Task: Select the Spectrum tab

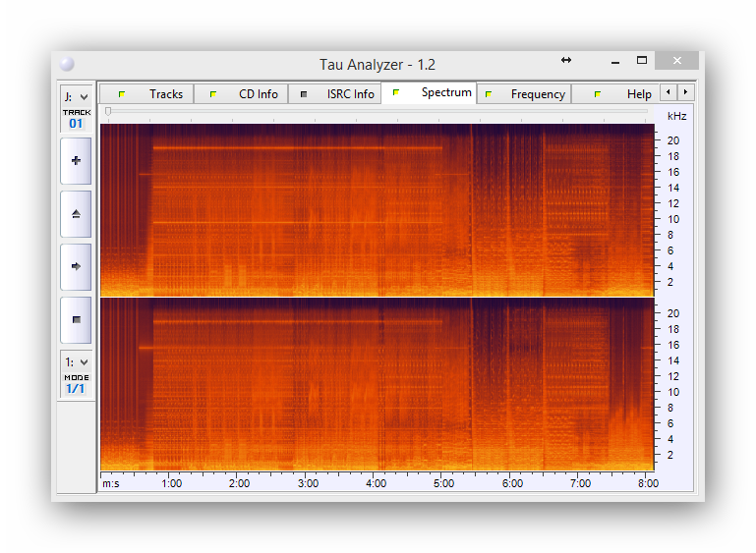Action: click(431, 93)
